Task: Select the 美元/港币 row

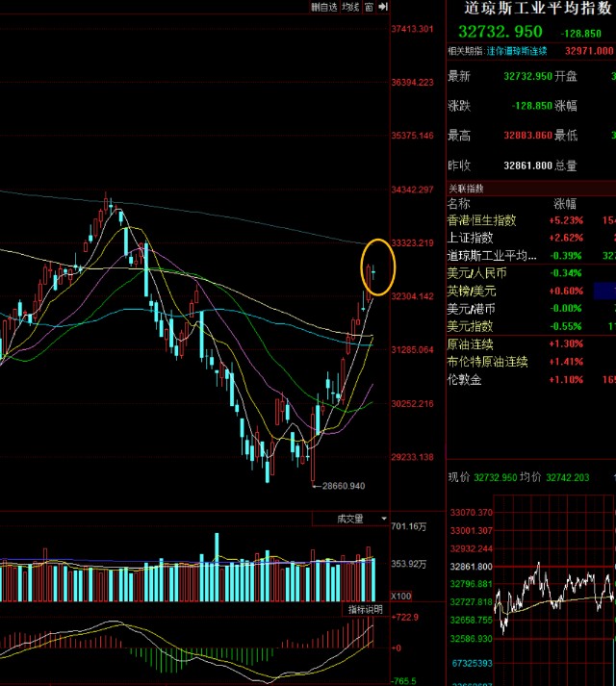Action: click(x=531, y=309)
